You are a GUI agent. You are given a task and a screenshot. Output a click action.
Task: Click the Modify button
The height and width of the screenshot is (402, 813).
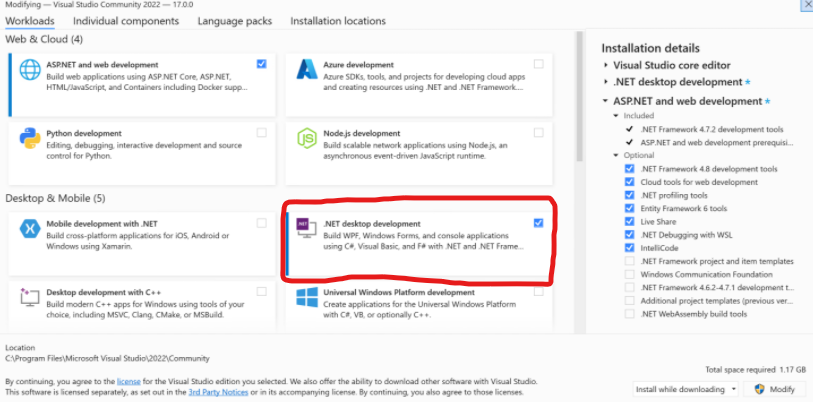(x=774, y=389)
